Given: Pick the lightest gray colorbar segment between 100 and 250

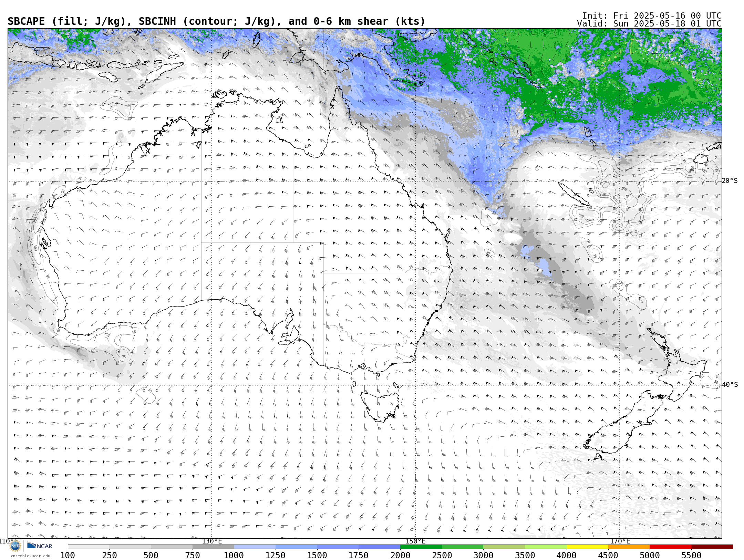Looking at the screenshot, I should tap(89, 547).
